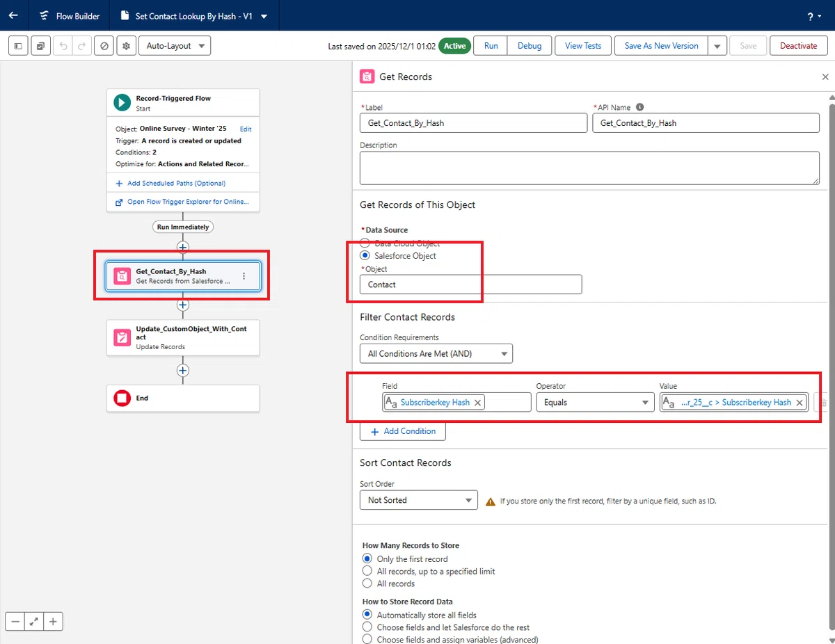Open flow title version dropdown arrow

(264, 17)
